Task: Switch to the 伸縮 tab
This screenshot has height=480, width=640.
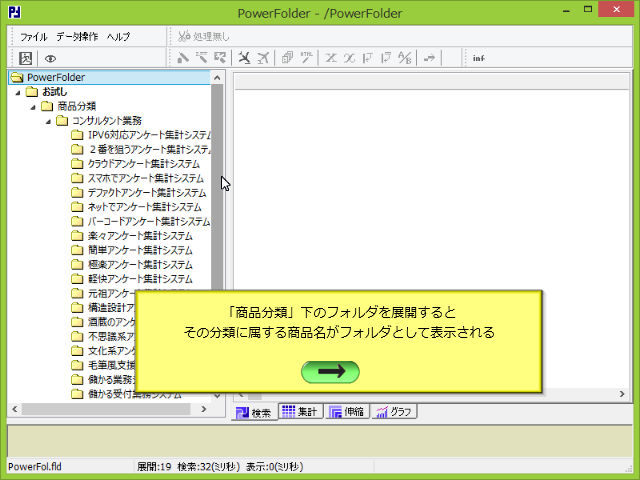Action: pos(347,411)
